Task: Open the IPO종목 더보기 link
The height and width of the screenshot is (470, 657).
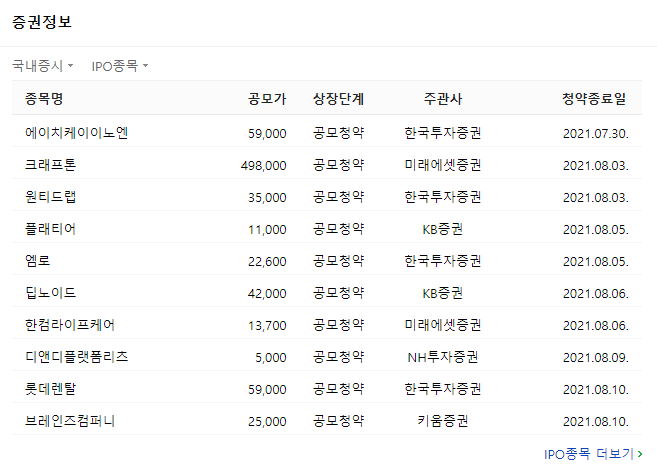Action: (x=593, y=454)
